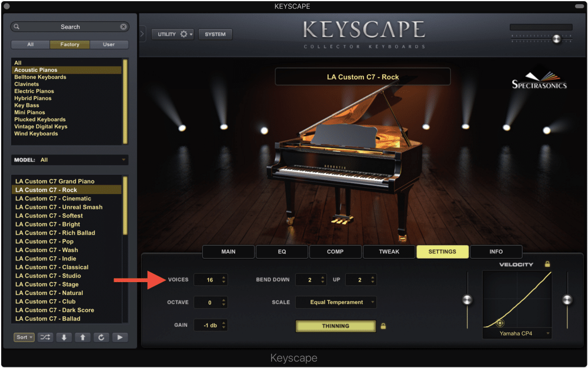This screenshot has height=368, width=588.
Task: Select the User filter
Action: [x=109, y=44]
